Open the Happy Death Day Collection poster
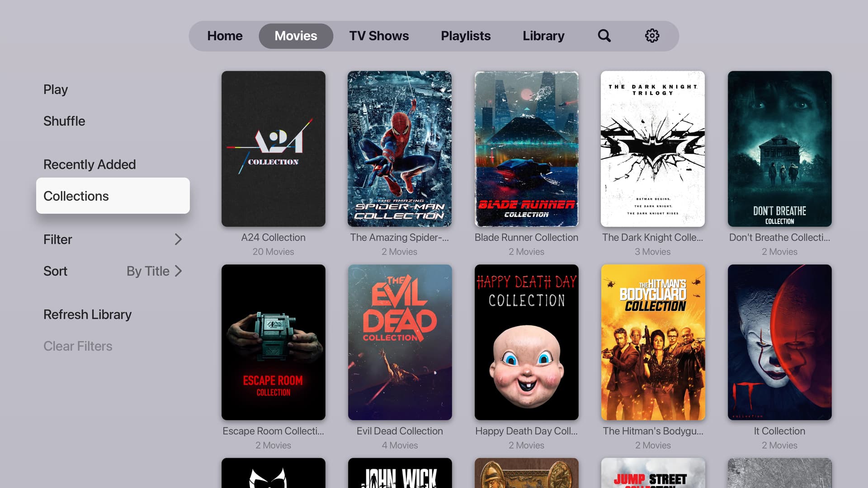Image resolution: width=868 pixels, height=488 pixels. [526, 342]
